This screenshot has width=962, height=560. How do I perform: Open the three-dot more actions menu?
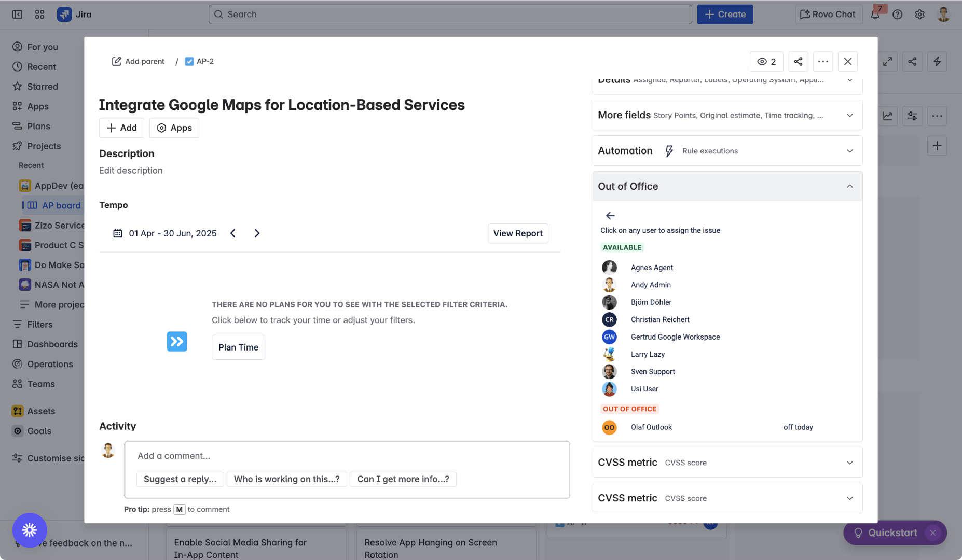coord(823,61)
